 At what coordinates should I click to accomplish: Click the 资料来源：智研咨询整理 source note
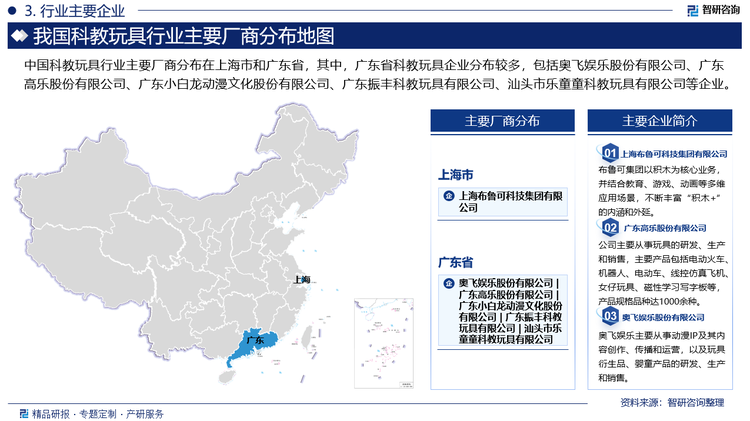672,402
